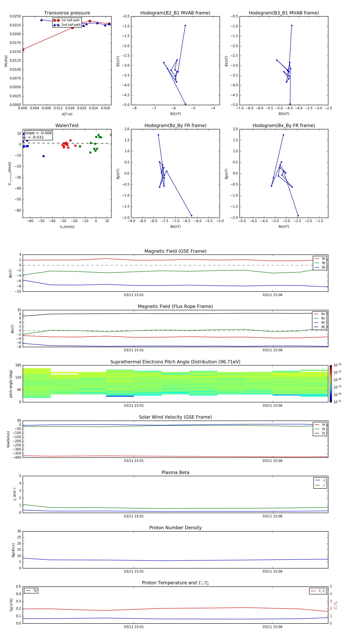Click the 'Hodogram(B3_B1 MVAB frame)' title

pos(284,13)
